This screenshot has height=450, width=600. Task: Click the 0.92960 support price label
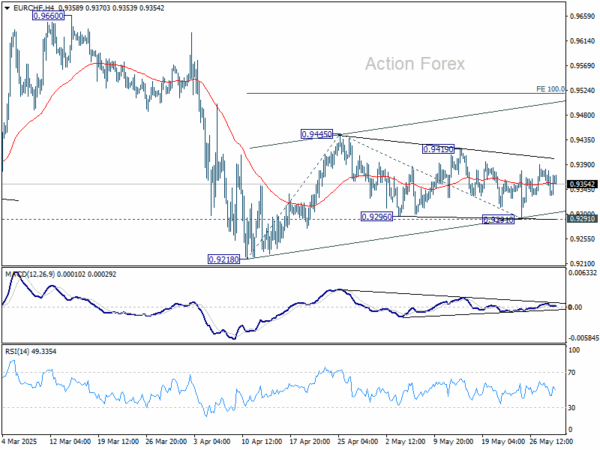(377, 217)
